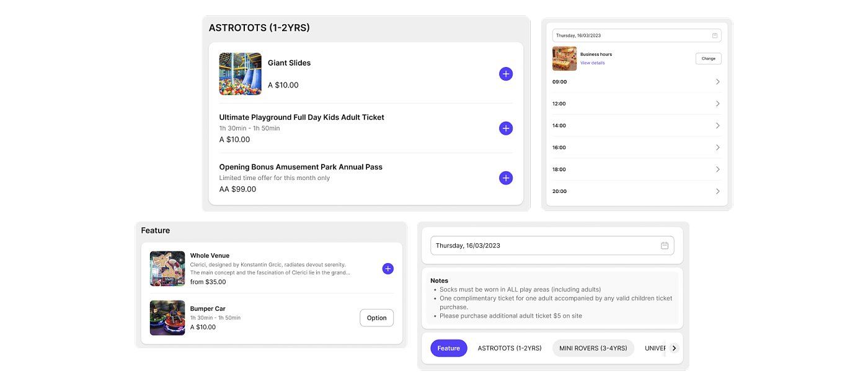Viewport: 868px width, 386px height.
Task: Select the 16:00 time label
Action: pyautogui.click(x=559, y=148)
